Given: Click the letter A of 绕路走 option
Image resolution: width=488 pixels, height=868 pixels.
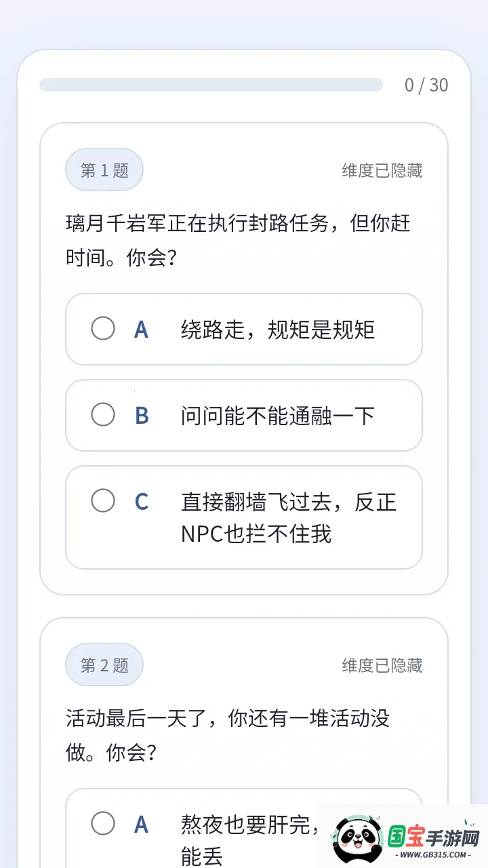Looking at the screenshot, I should tap(141, 329).
